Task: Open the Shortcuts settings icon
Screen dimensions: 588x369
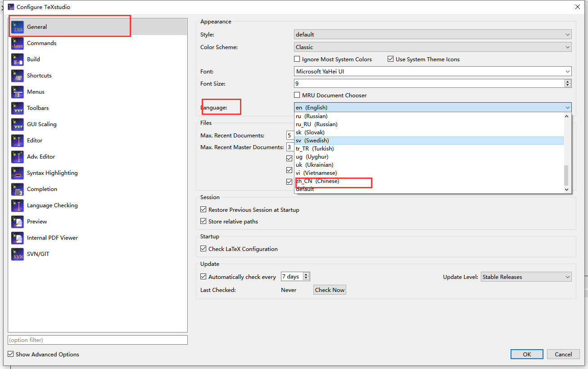Action: coord(18,76)
